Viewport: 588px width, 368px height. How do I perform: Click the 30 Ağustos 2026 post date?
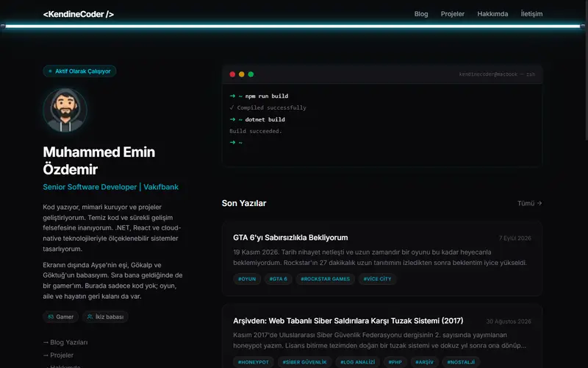(x=509, y=322)
